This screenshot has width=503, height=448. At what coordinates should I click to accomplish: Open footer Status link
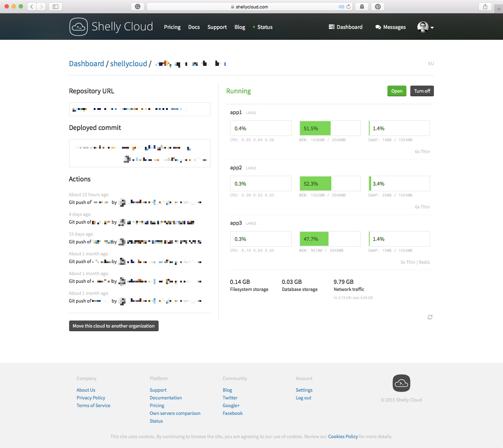pos(156,421)
